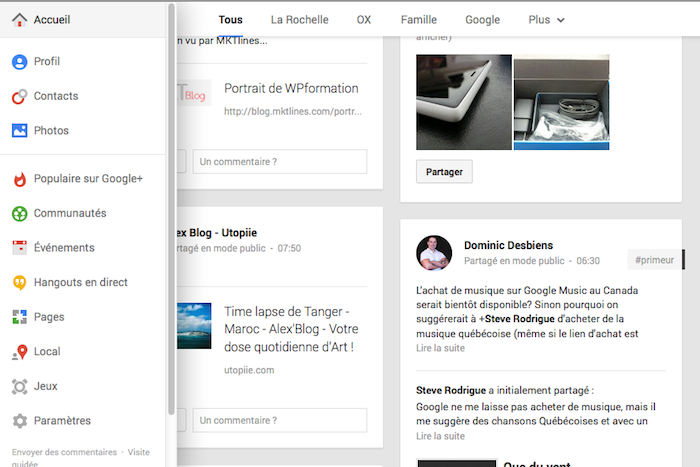Open the Time lapse de Tanger article title
This screenshot has width=700, height=467.
click(x=291, y=329)
